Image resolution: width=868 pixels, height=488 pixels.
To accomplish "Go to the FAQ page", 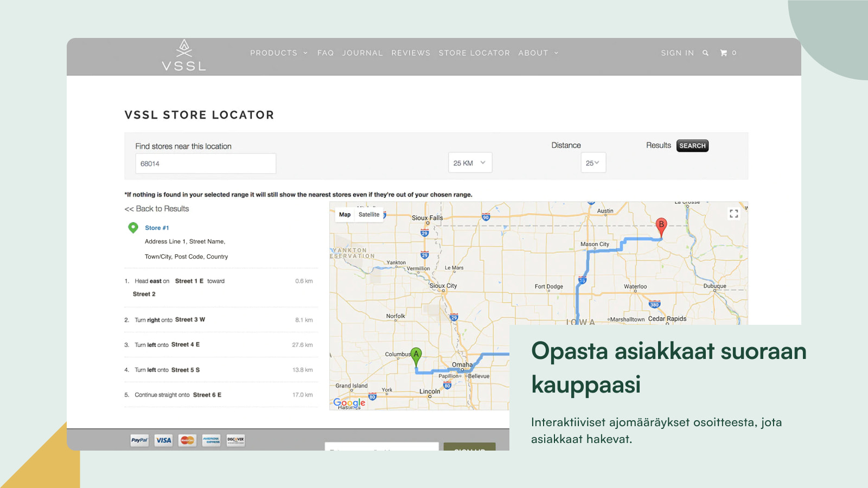I will pos(325,53).
